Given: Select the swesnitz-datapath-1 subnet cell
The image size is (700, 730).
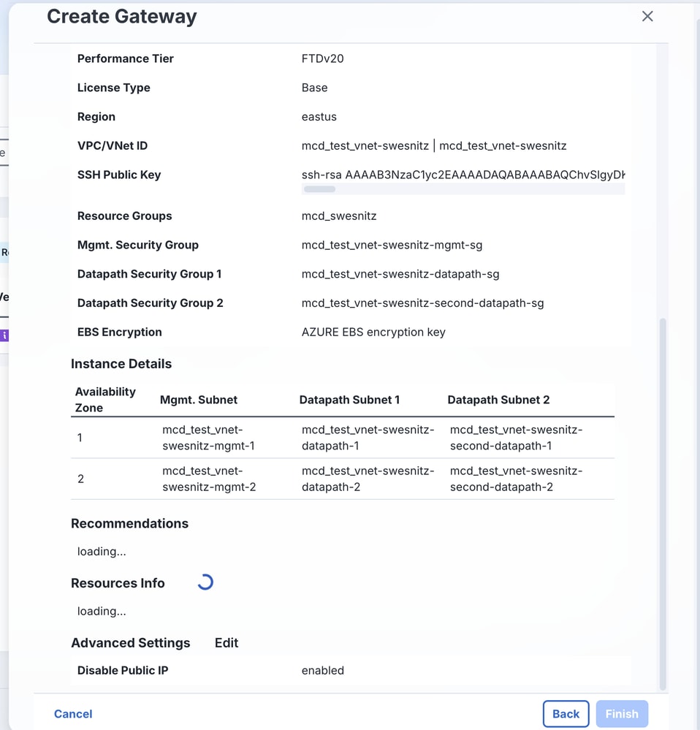Looking at the screenshot, I should point(368,438).
